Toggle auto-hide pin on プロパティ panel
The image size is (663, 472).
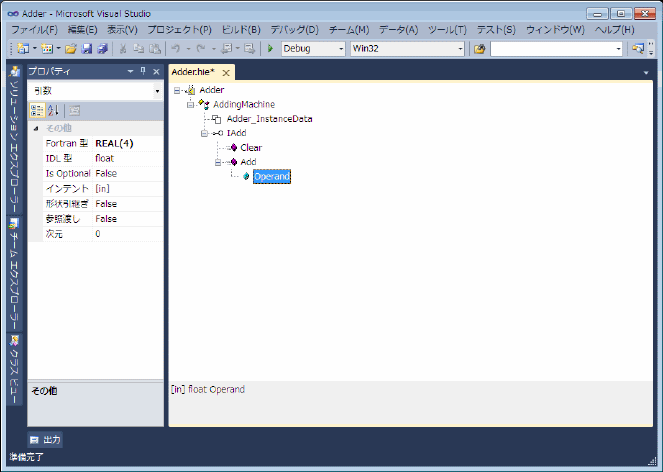click(x=143, y=72)
